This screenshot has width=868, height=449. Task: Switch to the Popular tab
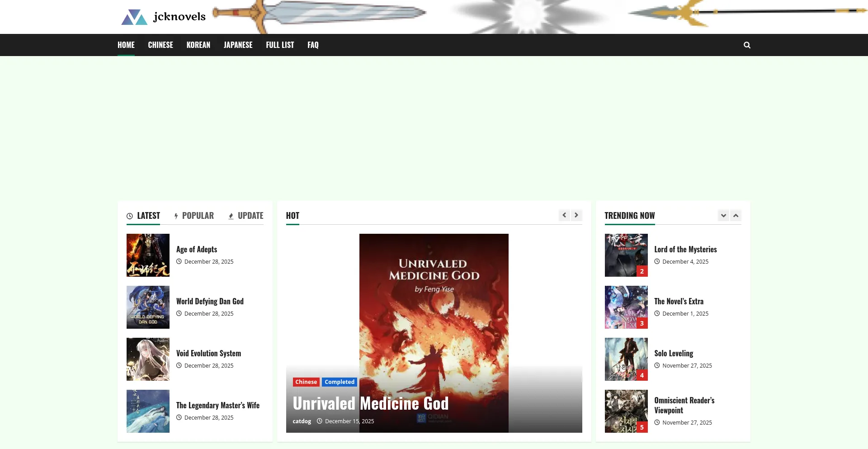point(194,216)
